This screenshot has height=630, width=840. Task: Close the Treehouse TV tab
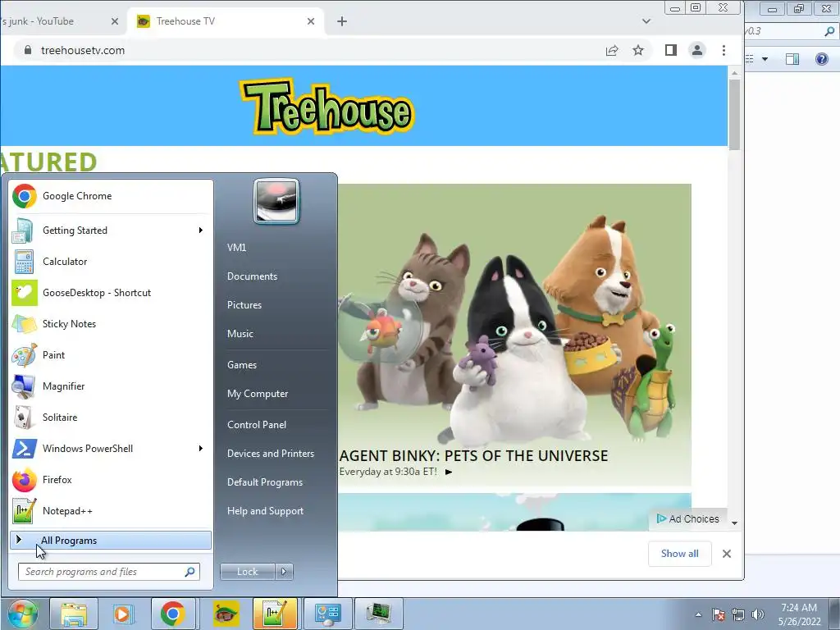311,21
